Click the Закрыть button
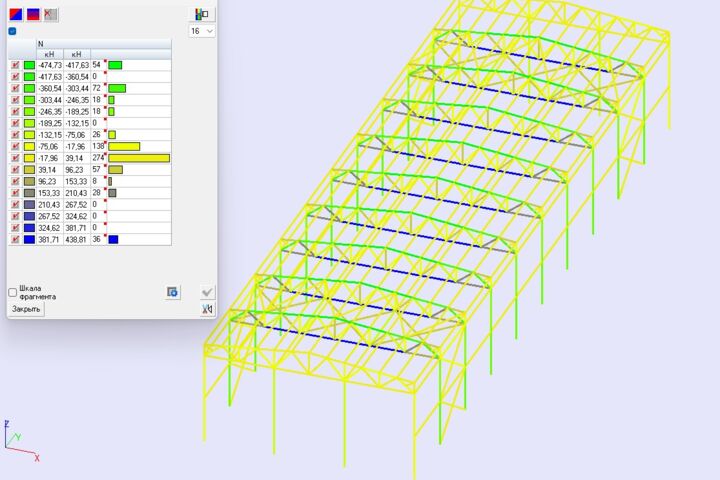This screenshot has width=720, height=480. [x=26, y=309]
